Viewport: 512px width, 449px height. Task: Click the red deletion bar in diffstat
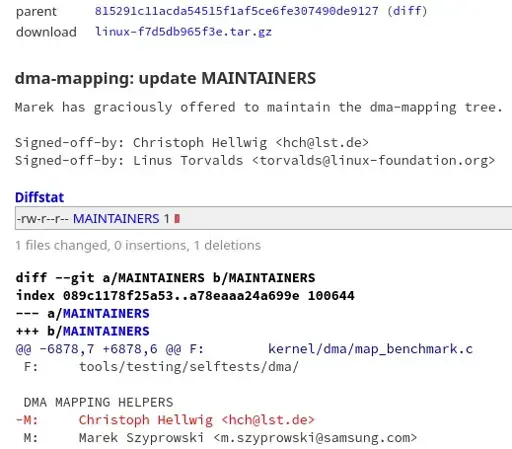(x=177, y=219)
